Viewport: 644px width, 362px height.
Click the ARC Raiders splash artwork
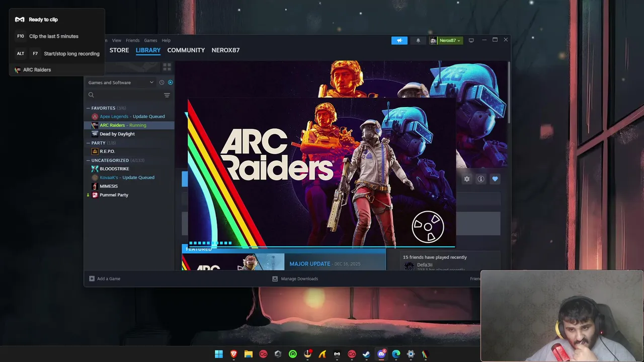pos(321,172)
